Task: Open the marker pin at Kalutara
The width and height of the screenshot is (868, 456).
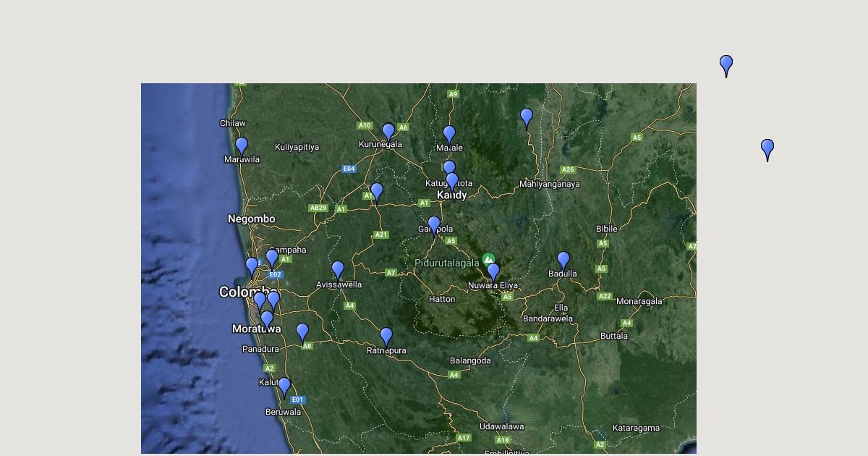Action: click(x=284, y=387)
